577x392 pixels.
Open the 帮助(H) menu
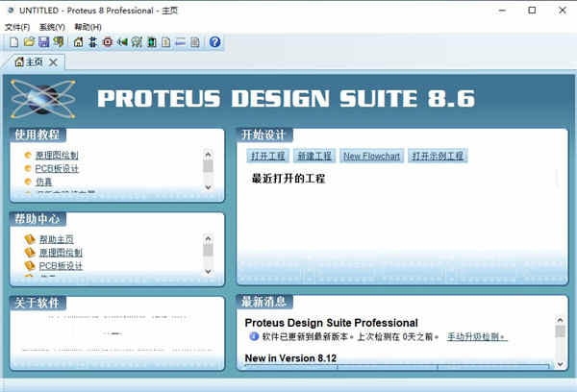(x=88, y=27)
